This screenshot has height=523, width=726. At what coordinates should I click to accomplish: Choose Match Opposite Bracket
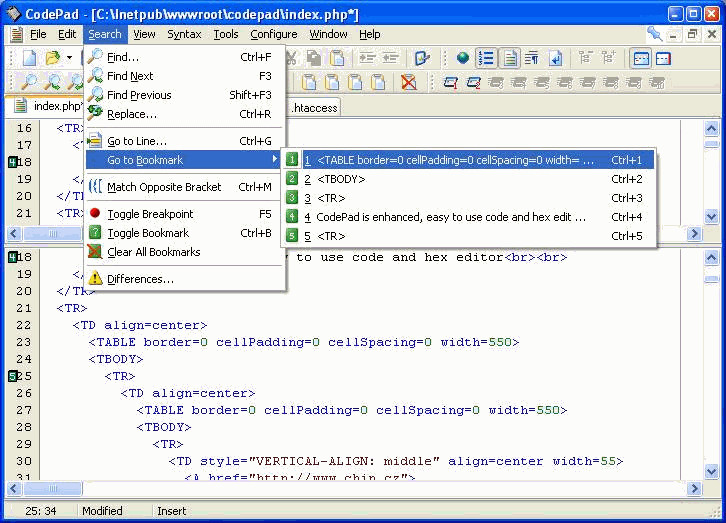pos(184,187)
